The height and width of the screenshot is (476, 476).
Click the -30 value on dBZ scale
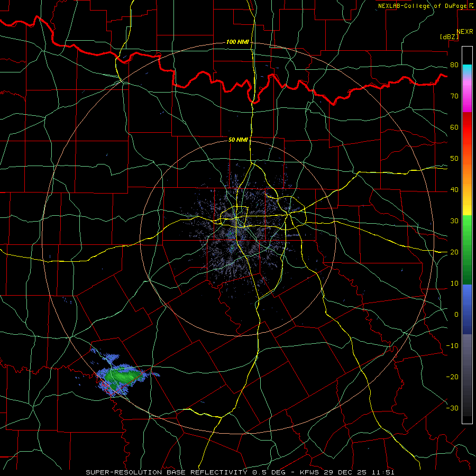452,408
